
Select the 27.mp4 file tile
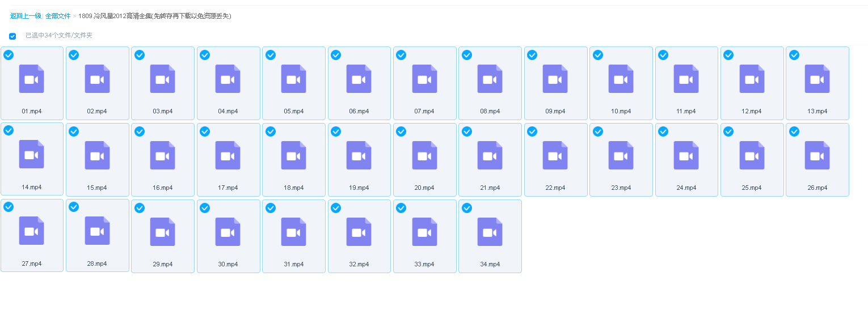pos(32,235)
